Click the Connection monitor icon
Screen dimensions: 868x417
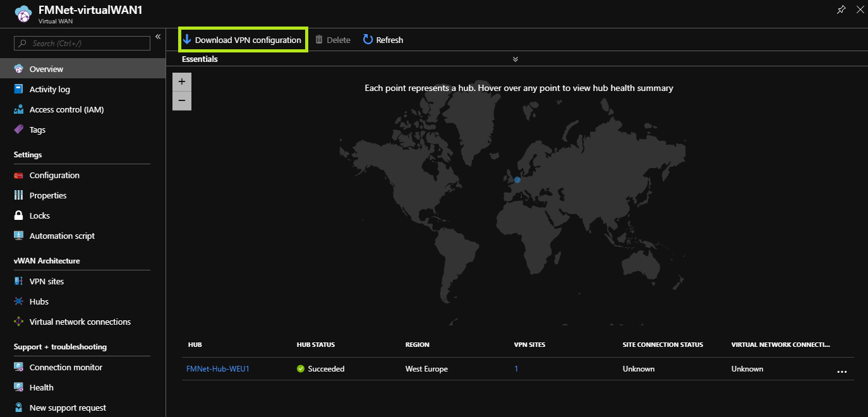tap(18, 367)
